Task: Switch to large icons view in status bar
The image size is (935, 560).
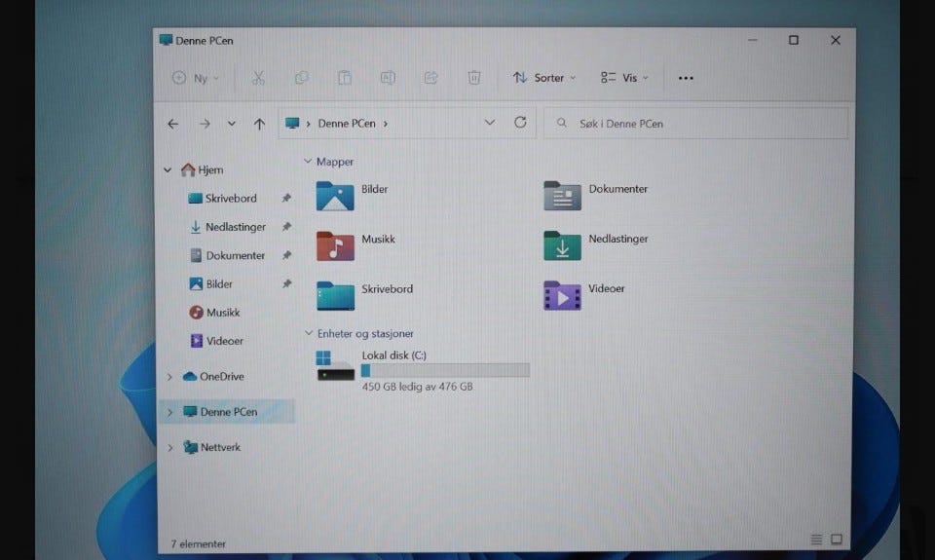Action: click(837, 540)
